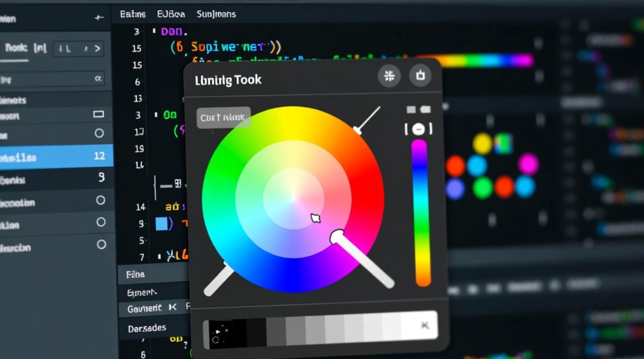Click the right chevron in the sidebar toolbar box
Screen dimensions: 644x359
click(x=97, y=48)
